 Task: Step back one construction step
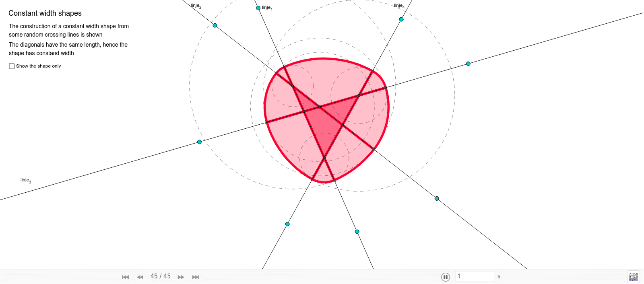pyautogui.click(x=140, y=277)
